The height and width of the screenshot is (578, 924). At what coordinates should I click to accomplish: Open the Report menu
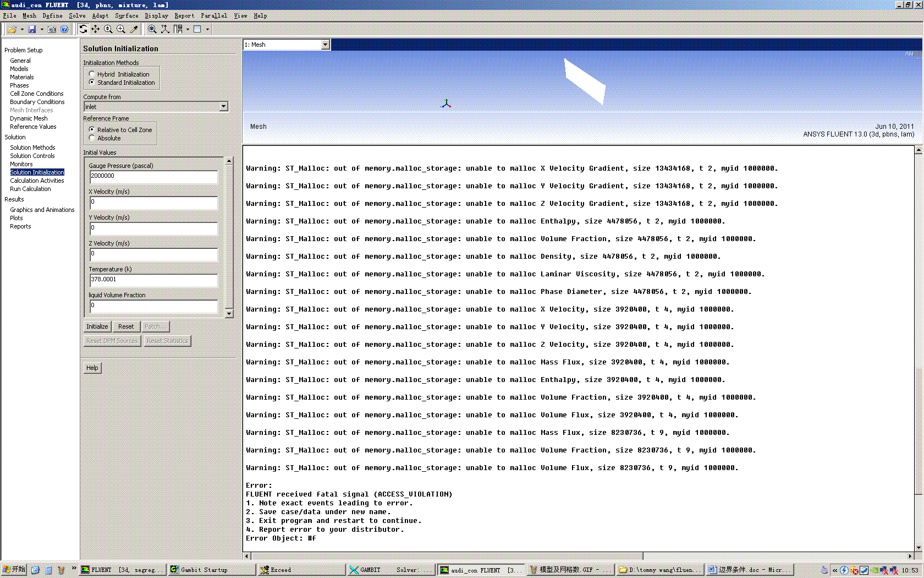[184, 16]
